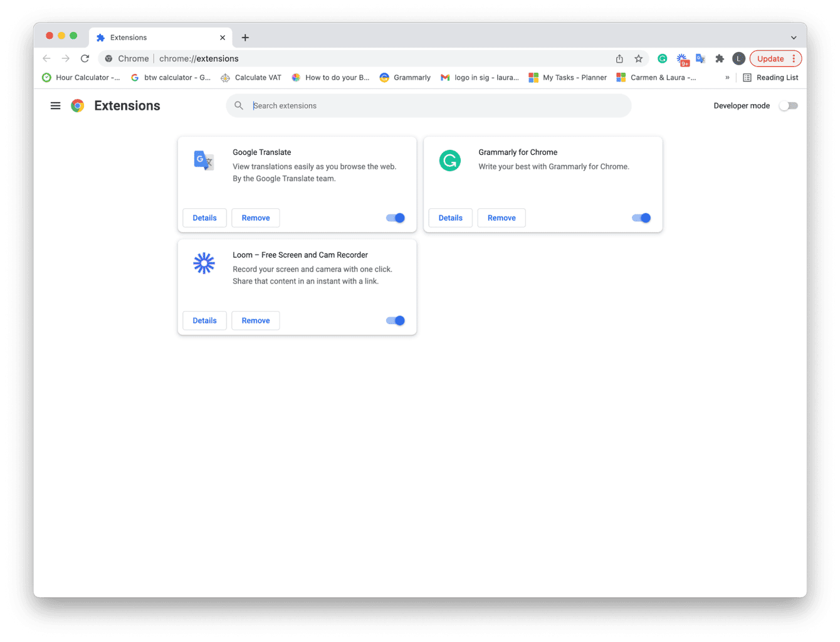Image resolution: width=840 pixels, height=642 pixels.
Task: Click the Loom extension icon with notification badge
Action: coord(682,58)
